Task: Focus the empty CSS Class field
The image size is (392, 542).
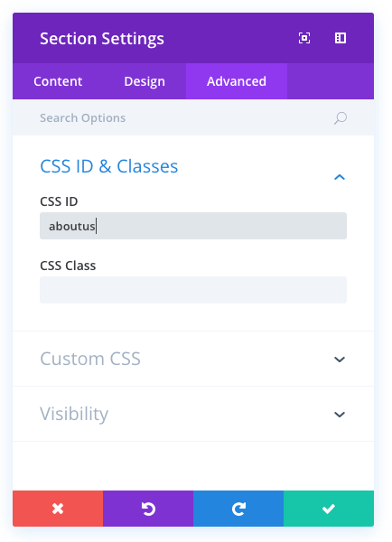Action: click(193, 290)
